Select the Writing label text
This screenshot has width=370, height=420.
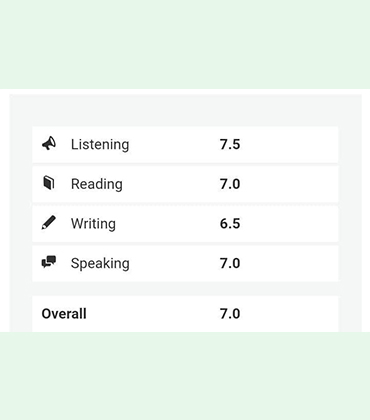tap(93, 224)
